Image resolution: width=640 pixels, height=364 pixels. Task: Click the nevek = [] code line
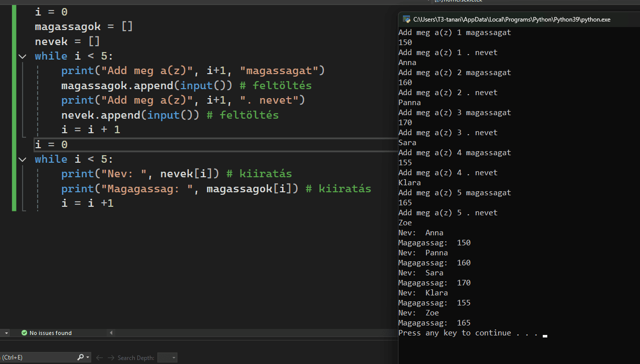click(67, 42)
